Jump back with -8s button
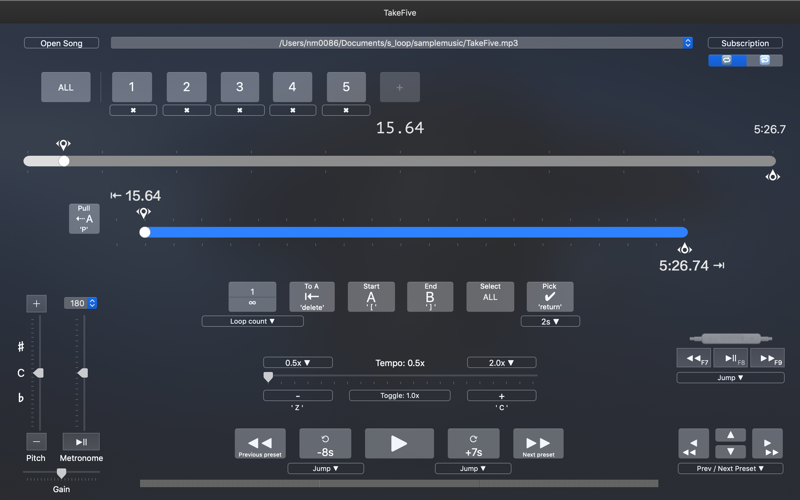The width and height of the screenshot is (800, 500). [325, 443]
